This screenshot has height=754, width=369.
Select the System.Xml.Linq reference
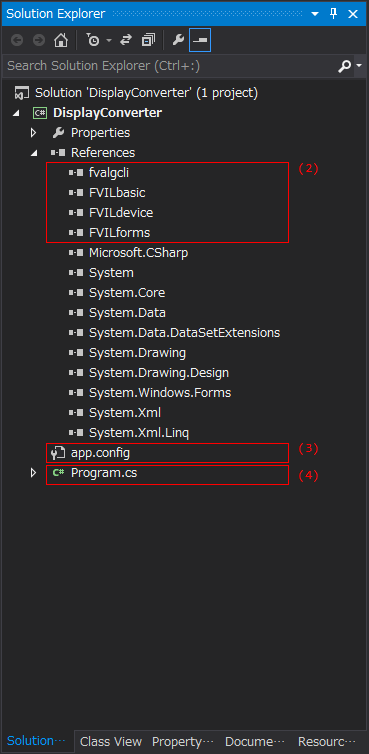139,433
